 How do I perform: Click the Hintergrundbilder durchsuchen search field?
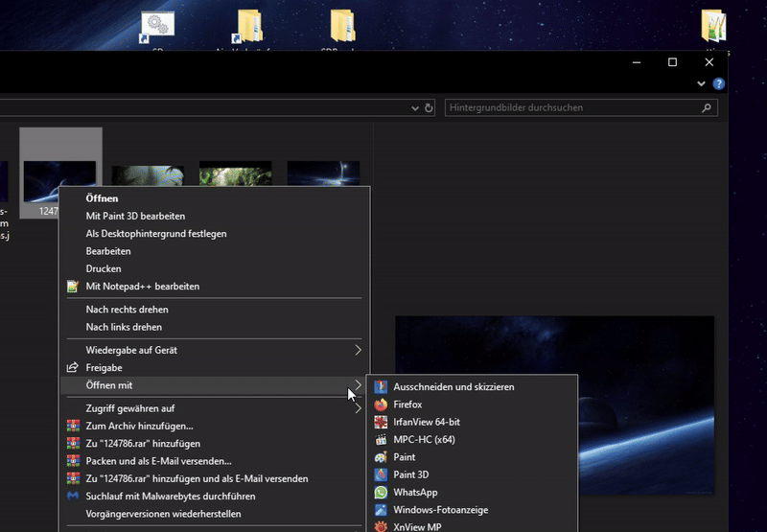(573, 108)
